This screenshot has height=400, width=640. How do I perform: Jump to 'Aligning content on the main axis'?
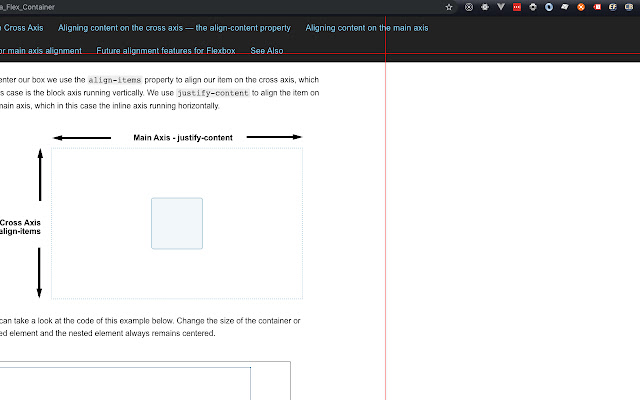click(366, 28)
